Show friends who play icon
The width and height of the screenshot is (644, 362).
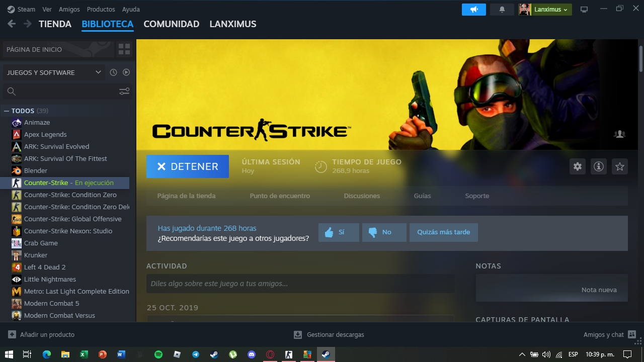(619, 134)
